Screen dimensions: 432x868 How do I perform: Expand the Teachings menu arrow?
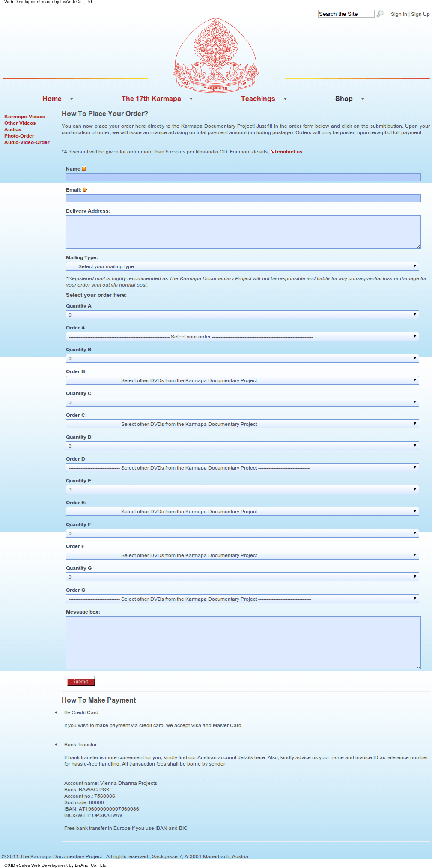[x=285, y=99]
